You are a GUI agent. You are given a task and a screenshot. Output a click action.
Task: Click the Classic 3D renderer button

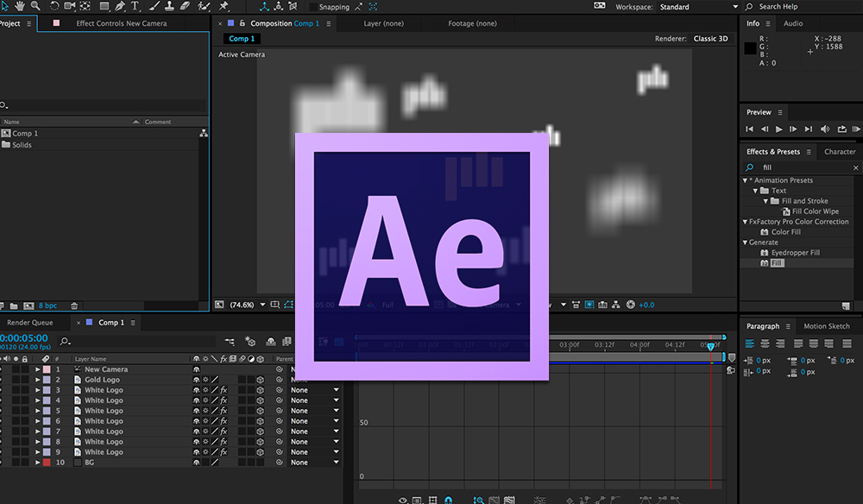(x=710, y=39)
